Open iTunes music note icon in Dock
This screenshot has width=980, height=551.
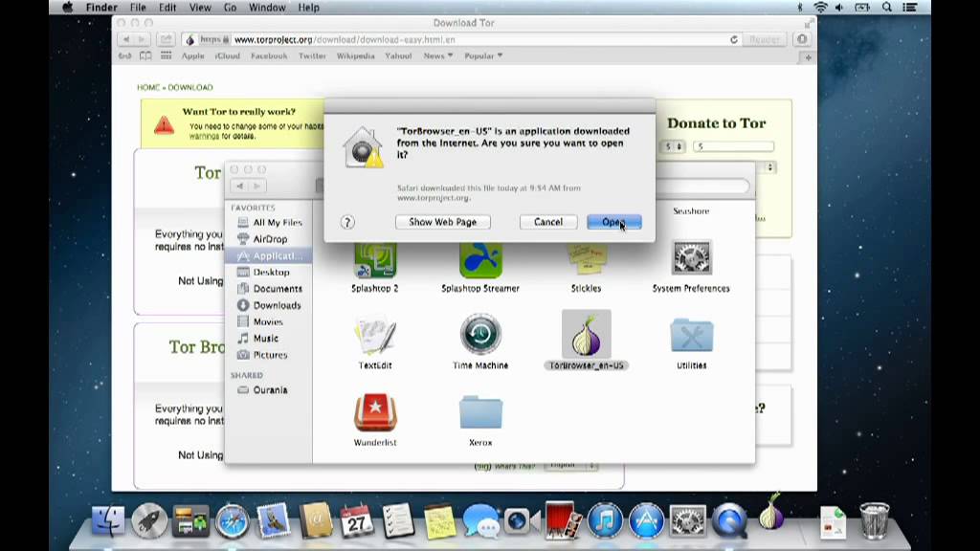pos(605,521)
